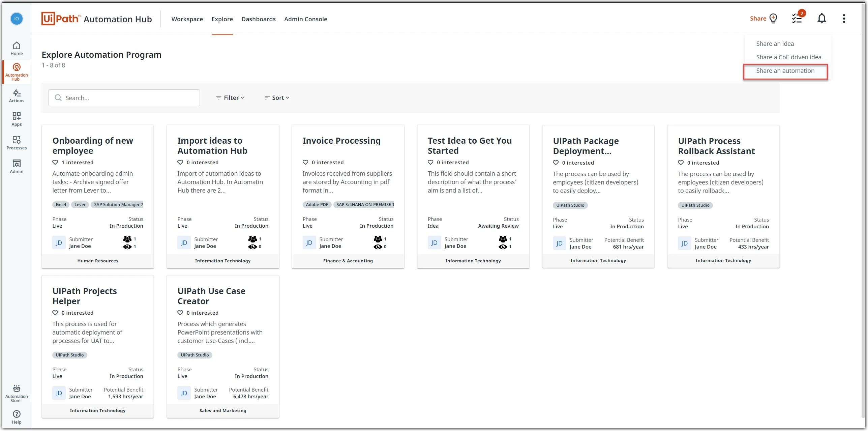
Task: Open the notifications bell
Action: 821,19
